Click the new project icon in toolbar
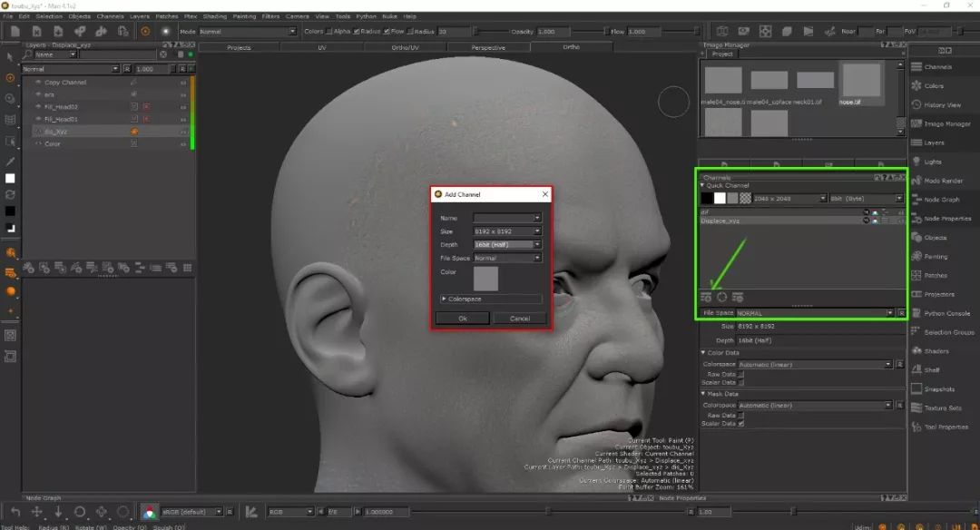This screenshot has height=530, width=980. [15, 31]
